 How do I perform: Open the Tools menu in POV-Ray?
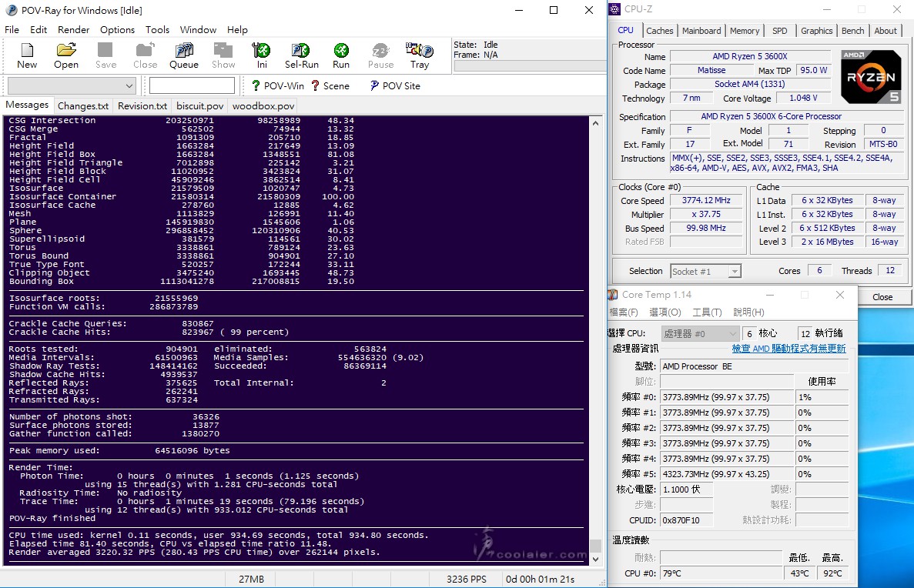(x=157, y=30)
